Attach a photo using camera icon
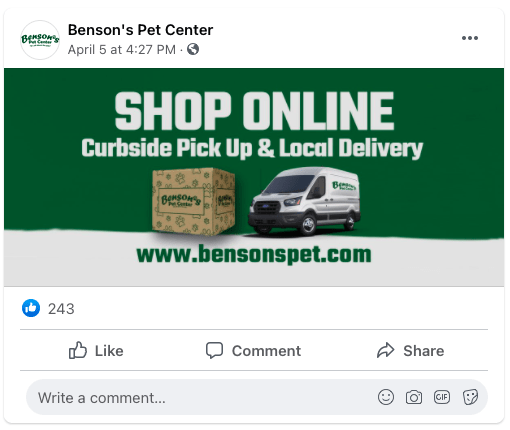Viewport: 510px width, 430px height. tap(414, 397)
